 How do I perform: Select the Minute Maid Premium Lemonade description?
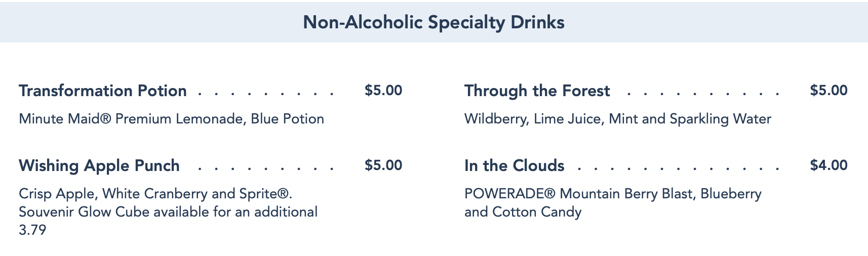[x=171, y=119]
